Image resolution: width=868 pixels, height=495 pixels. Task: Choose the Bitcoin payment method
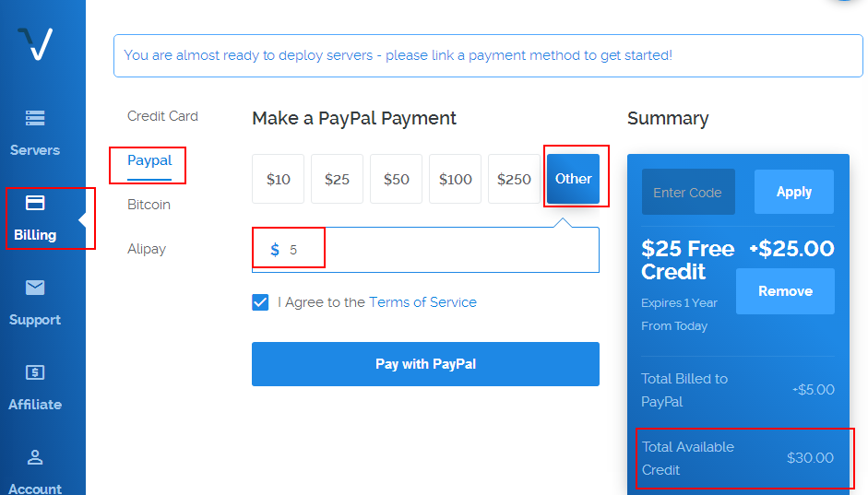[149, 205]
